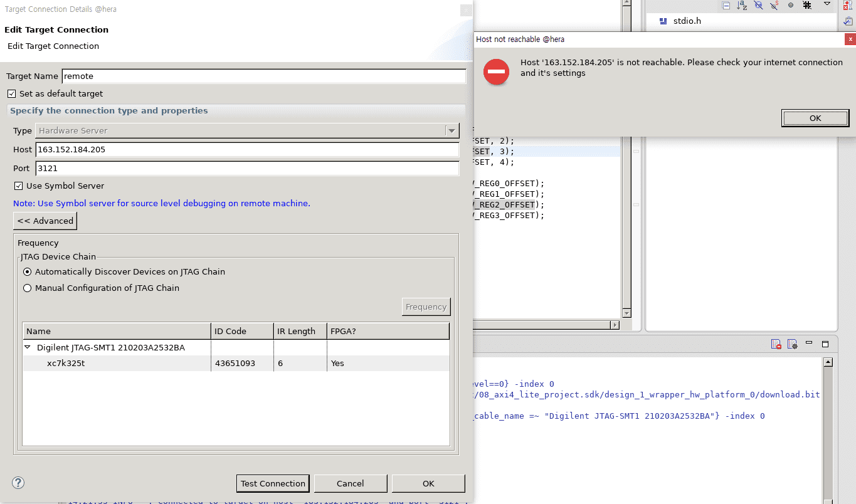Select the xc7k325t device row
Screen dimensions: 856x504
pyautogui.click(x=236, y=363)
